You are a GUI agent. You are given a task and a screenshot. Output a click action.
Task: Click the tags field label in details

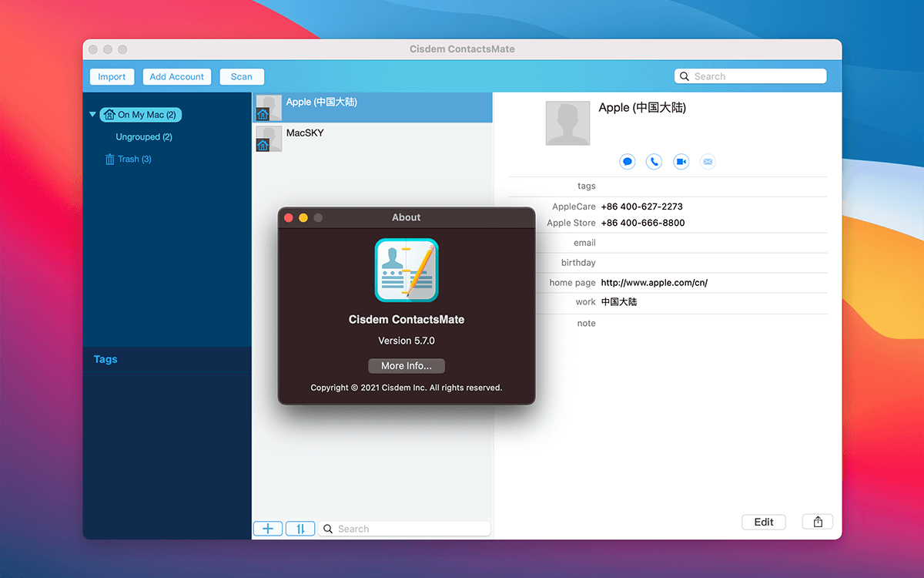(x=587, y=187)
